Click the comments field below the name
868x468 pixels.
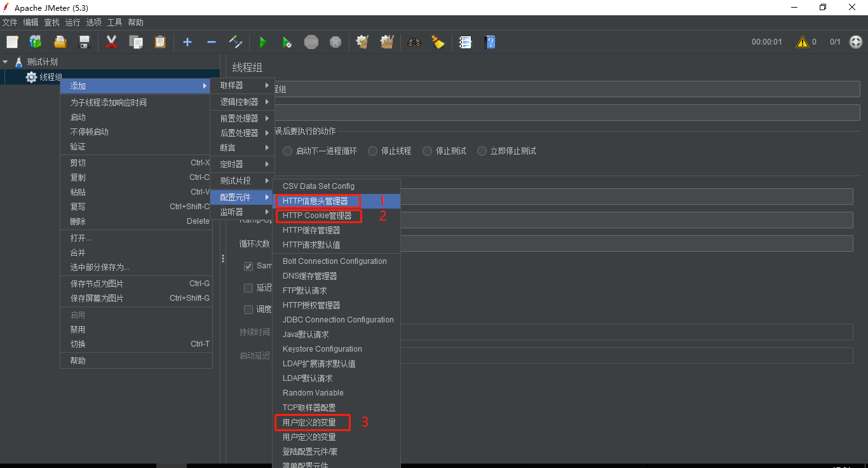coord(566,113)
